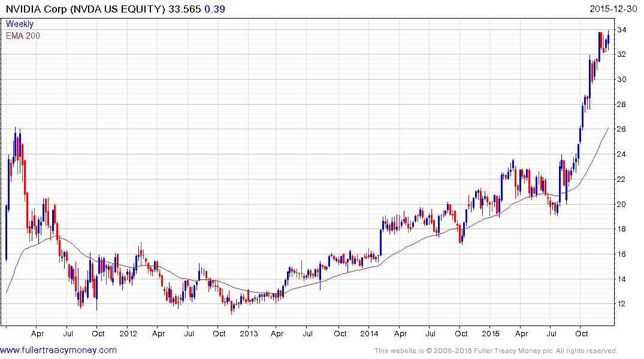
Task: Click the 32 price axis label
Action: (x=622, y=54)
